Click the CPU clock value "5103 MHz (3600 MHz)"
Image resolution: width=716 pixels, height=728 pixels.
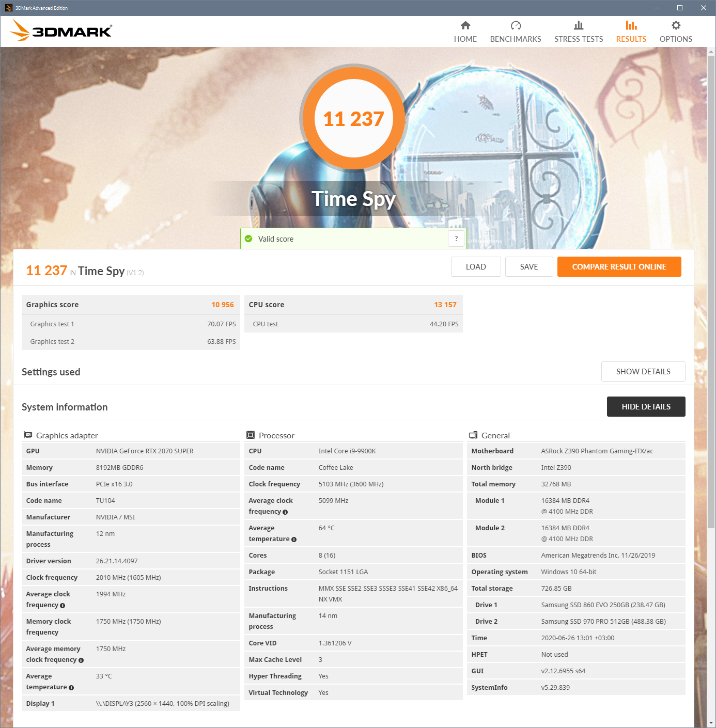(351, 484)
